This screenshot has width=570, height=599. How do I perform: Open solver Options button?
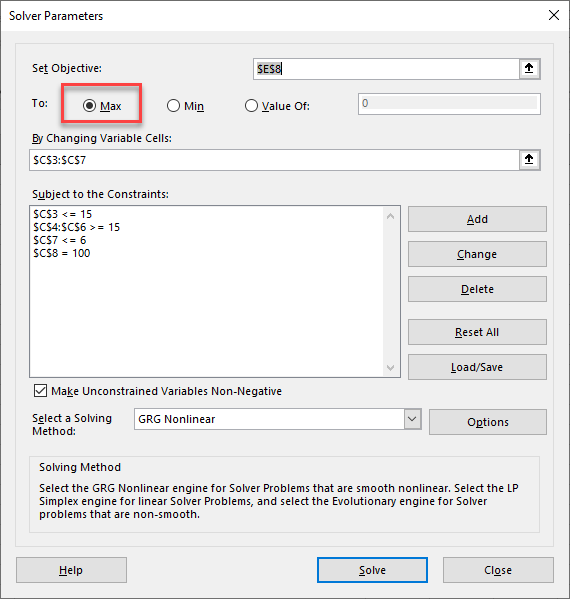tap(488, 422)
